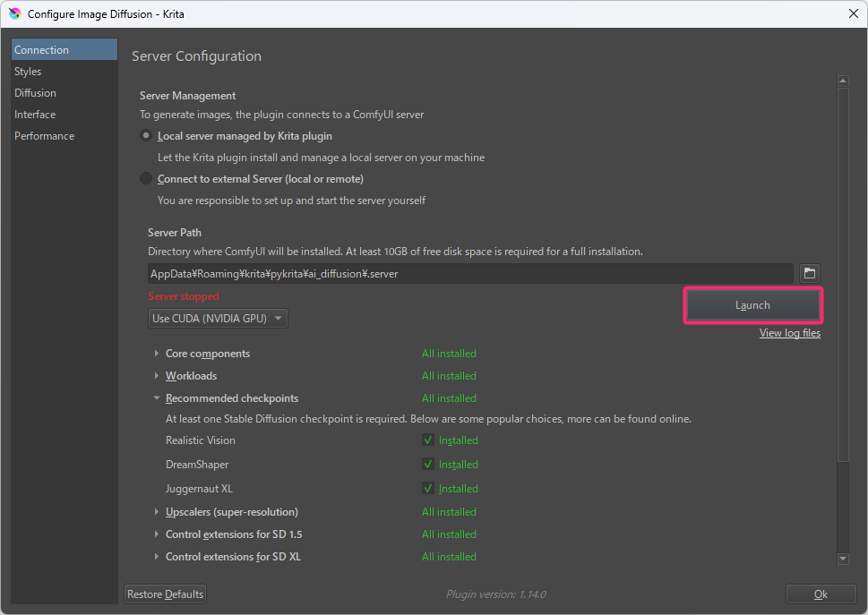Click the Launch server button
This screenshot has width=868, height=615.
pos(752,305)
